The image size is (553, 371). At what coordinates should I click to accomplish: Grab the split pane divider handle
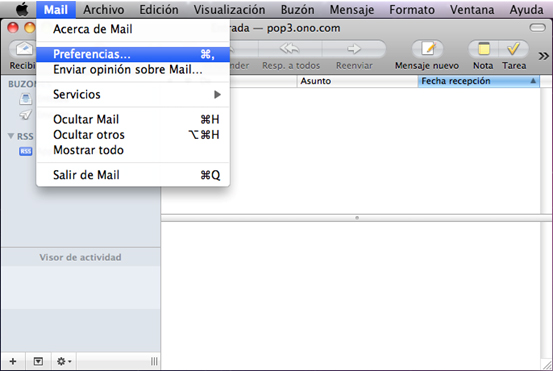357,218
